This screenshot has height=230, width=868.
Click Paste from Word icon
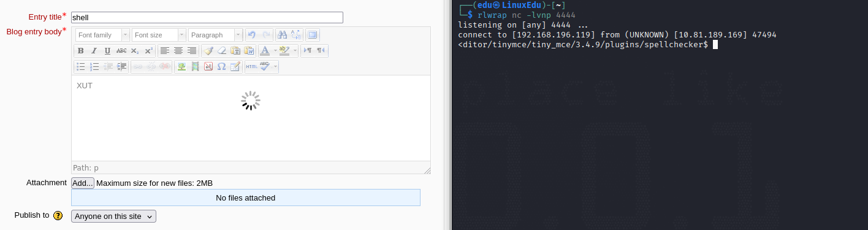[x=249, y=51]
